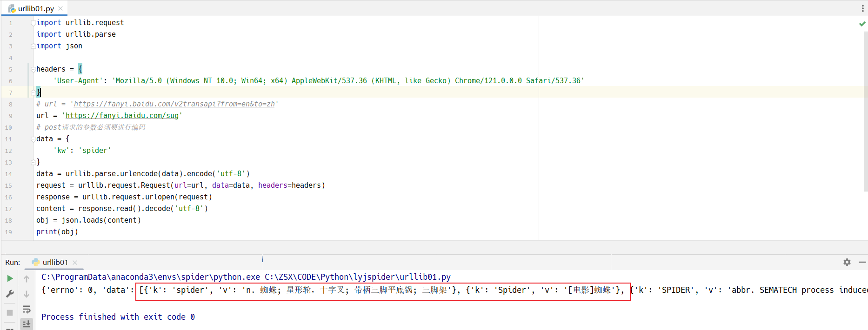Click 'import urllib.parse' on line 2
The height and width of the screenshot is (330, 868).
click(76, 34)
